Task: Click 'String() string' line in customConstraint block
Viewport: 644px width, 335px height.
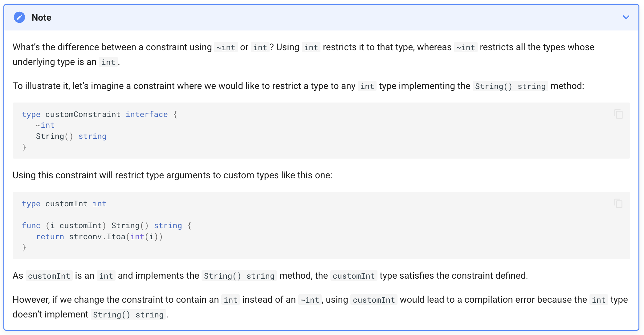Action: [71, 136]
